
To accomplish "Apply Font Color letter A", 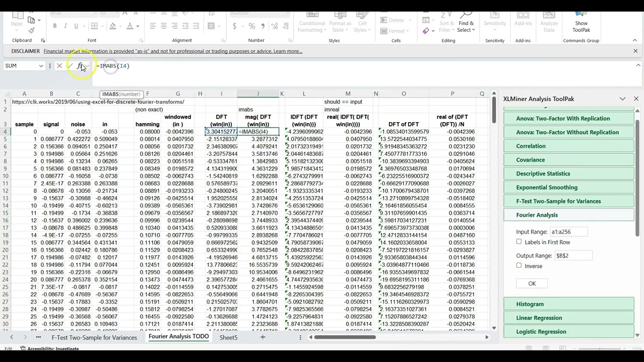I will tap(130, 26).
